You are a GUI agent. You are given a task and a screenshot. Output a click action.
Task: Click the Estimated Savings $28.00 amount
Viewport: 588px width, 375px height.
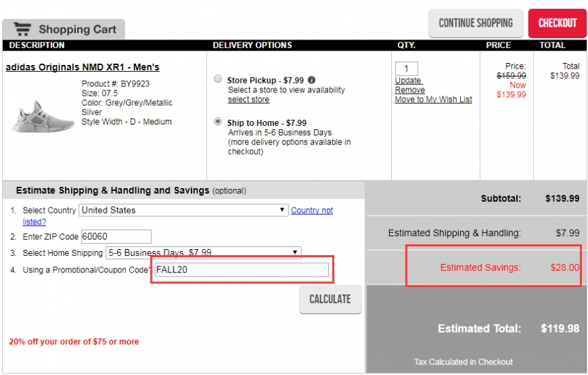pyautogui.click(x=565, y=268)
